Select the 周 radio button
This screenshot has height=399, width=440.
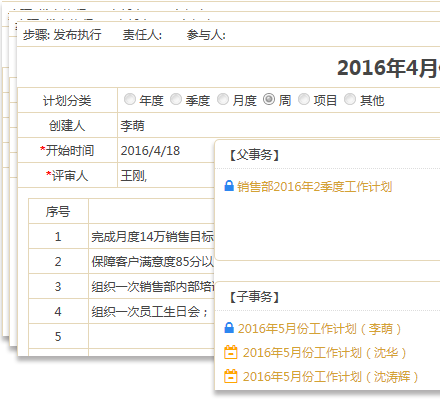pyautogui.click(x=269, y=99)
